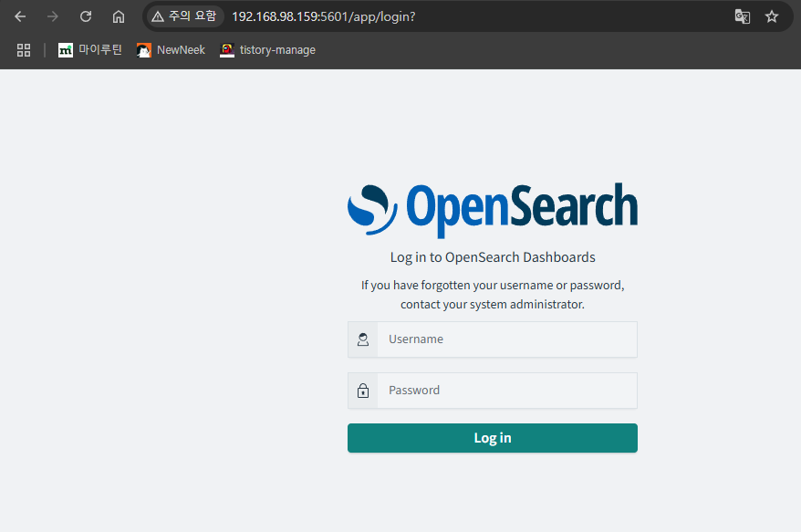Bookmark this page with the star icon
The width and height of the screenshot is (801, 532).
[772, 16]
